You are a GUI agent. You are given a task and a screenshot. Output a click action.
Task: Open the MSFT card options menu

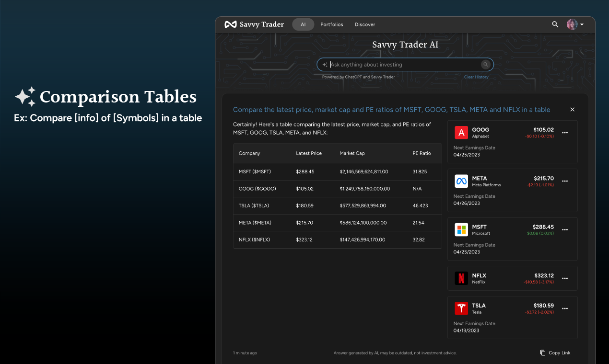click(x=565, y=230)
